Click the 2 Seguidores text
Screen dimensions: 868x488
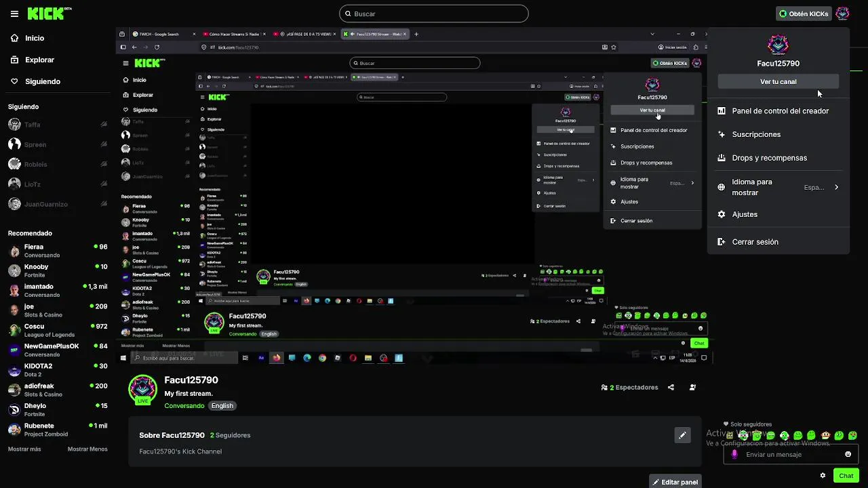[x=230, y=435]
